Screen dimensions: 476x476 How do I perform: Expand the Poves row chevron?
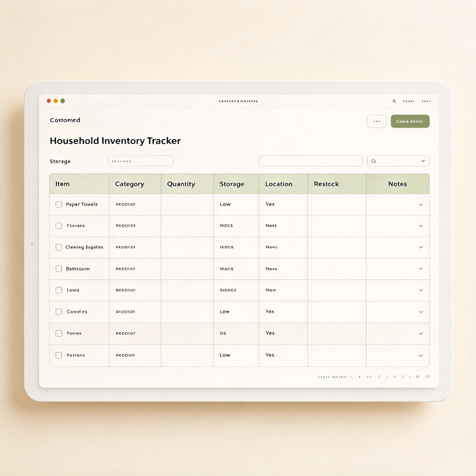421,334
